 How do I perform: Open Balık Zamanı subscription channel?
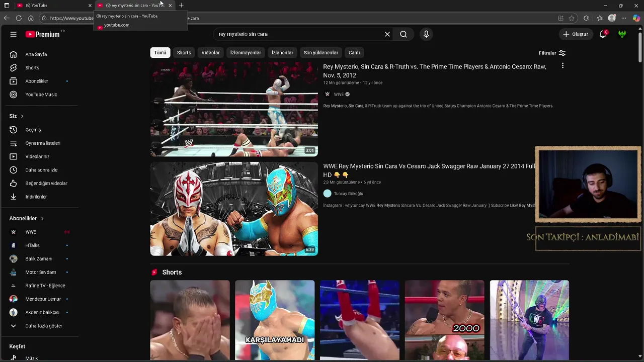[39, 259]
